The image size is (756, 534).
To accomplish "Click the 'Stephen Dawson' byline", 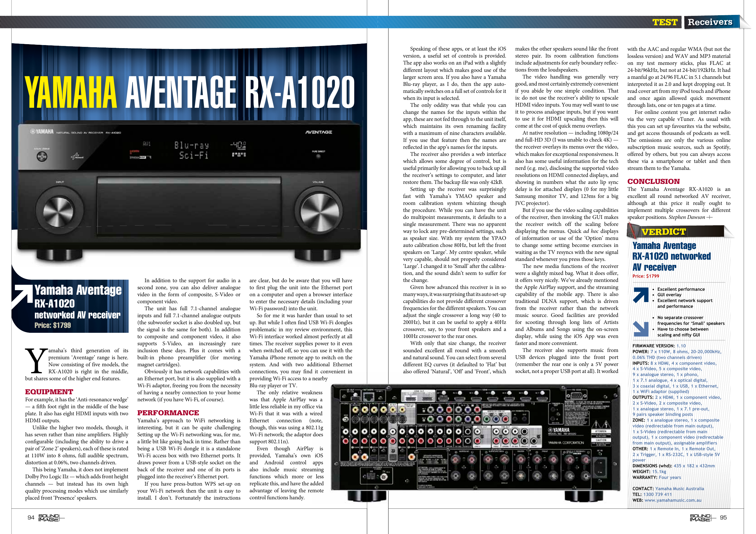I will point(687,217).
